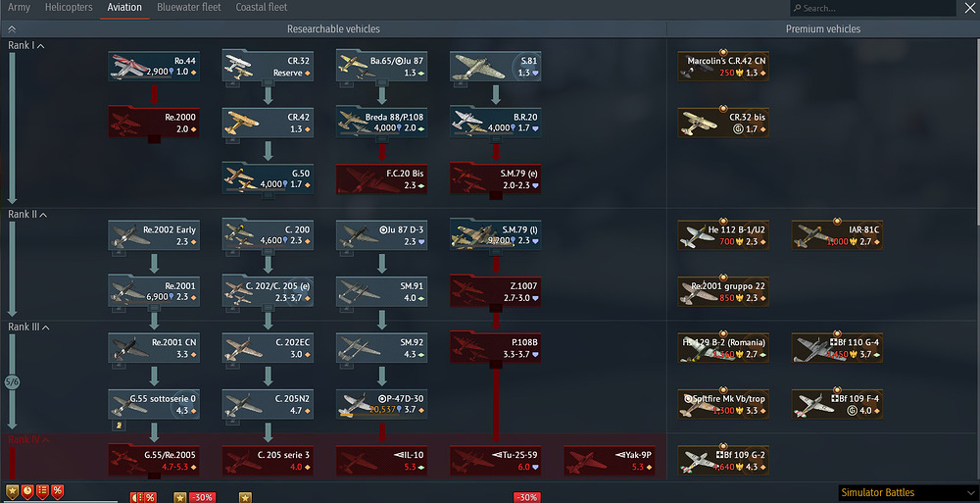Image resolution: width=980 pixels, height=503 pixels.
Task: Open the Coastal fleet tab
Action: tap(262, 8)
